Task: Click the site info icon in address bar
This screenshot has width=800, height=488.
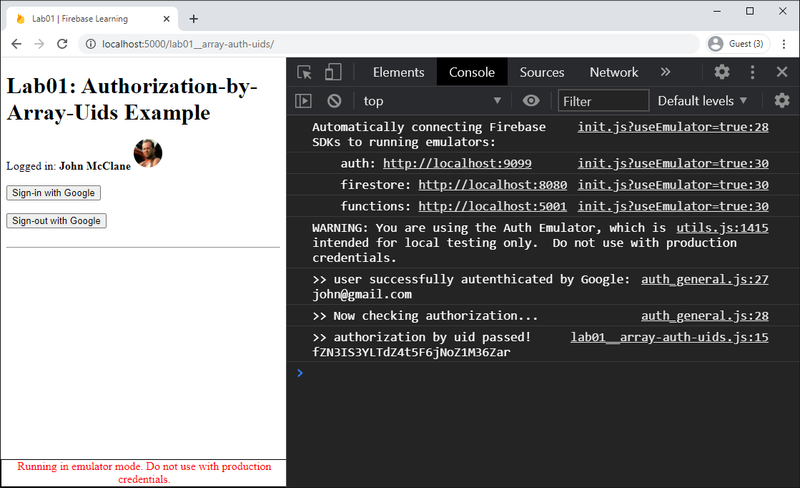Action: [x=90, y=44]
